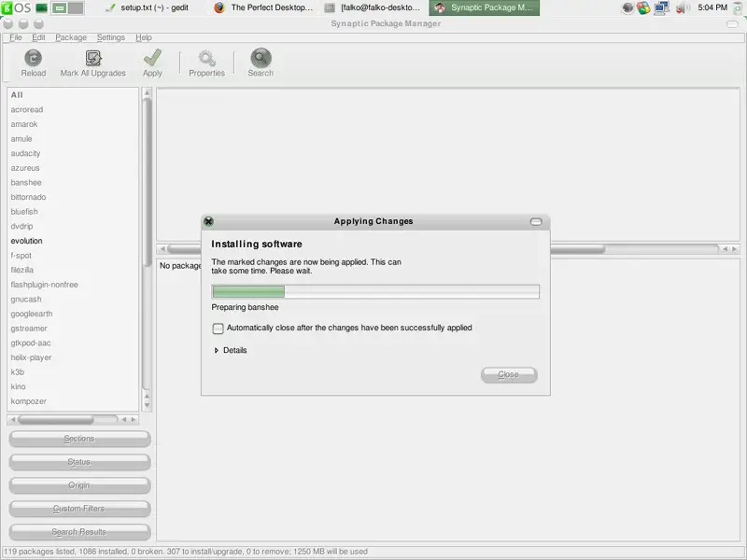This screenshot has height=560, width=747.
Task: Select 'kompozer' in the list
Action: click(73, 401)
